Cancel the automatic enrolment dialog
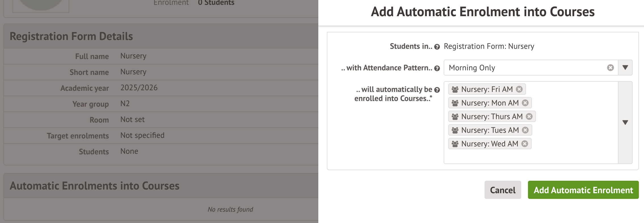The height and width of the screenshot is (223, 644). [502, 190]
